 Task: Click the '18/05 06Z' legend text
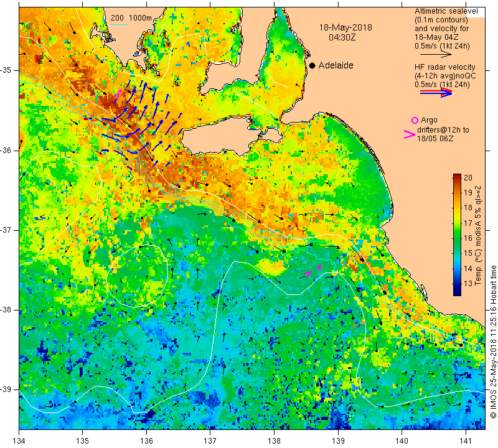pos(435,139)
